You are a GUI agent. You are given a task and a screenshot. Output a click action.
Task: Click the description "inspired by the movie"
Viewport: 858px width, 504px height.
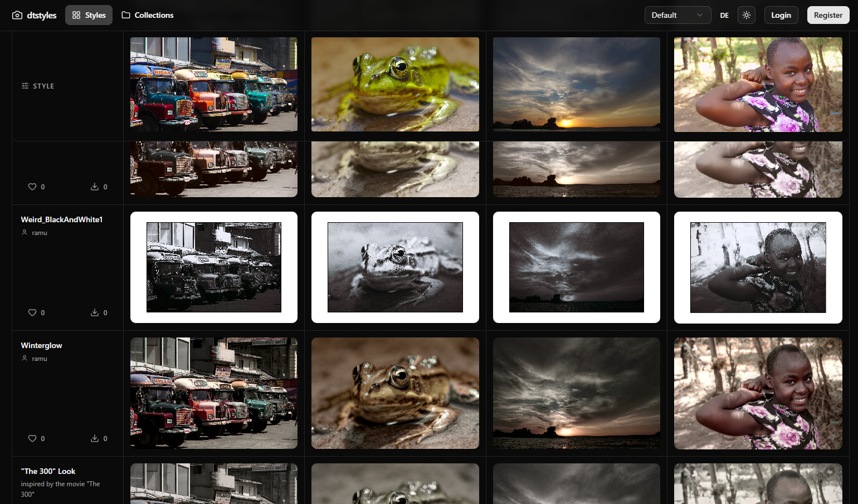pos(60,489)
